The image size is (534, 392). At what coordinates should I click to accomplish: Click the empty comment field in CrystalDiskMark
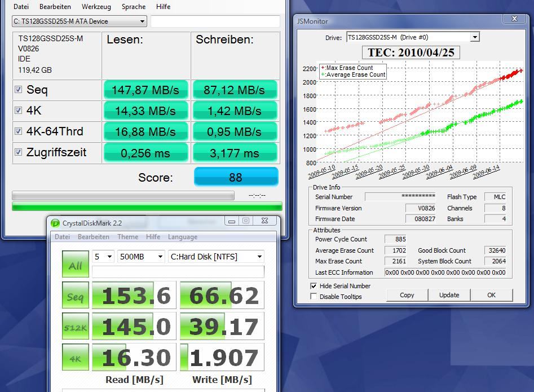coord(178,272)
